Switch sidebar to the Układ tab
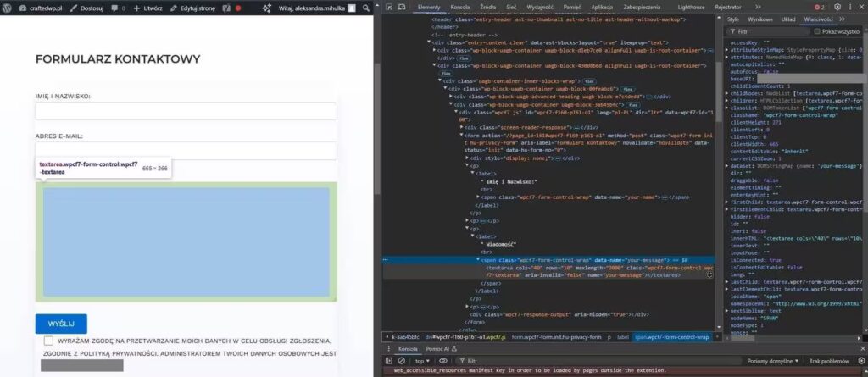This screenshot has width=868, height=377. [x=788, y=19]
